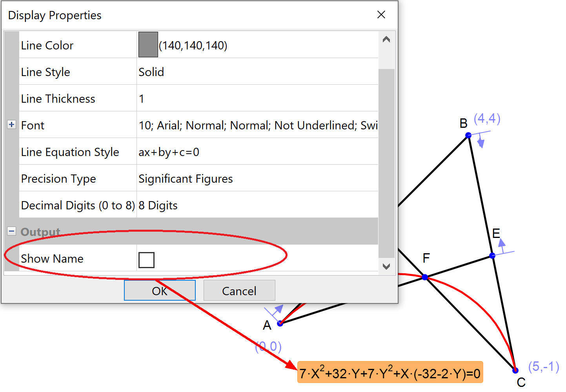The image size is (566, 392).
Task: Select point C at the bottom vertex
Action: pyautogui.click(x=515, y=370)
